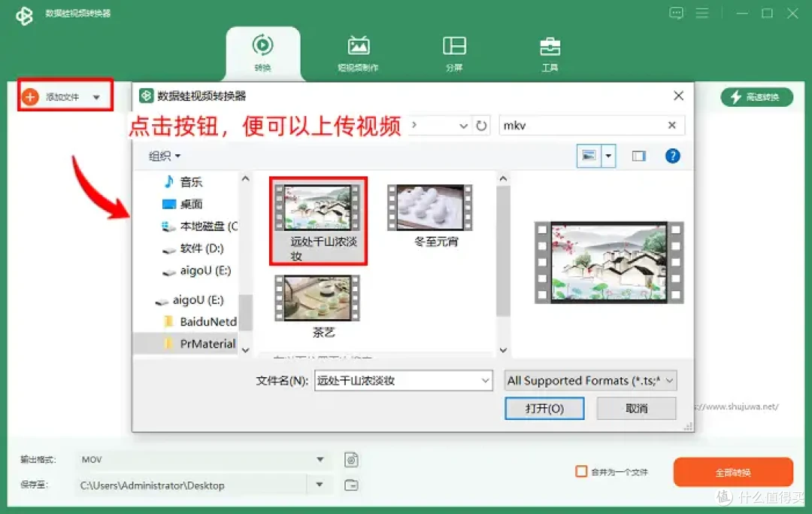Open the 短视频制作 tab
Screen dimensions: 812x514
358,53
